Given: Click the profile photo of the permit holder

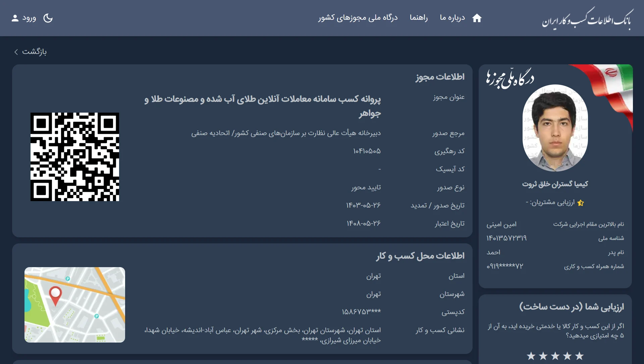Looking at the screenshot, I should (555, 128).
